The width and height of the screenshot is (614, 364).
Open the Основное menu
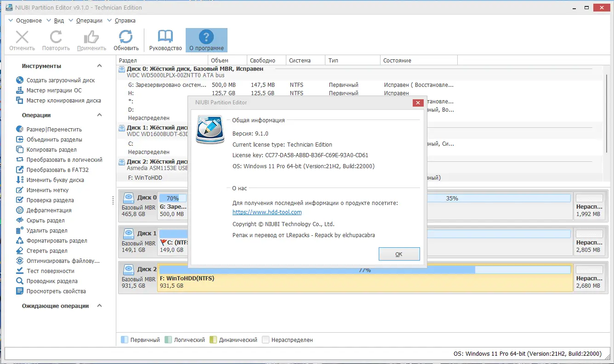point(28,20)
